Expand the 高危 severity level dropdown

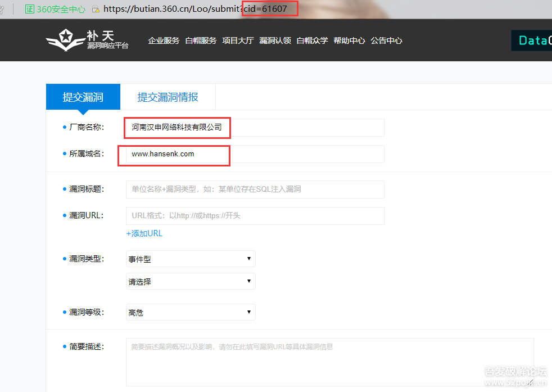pos(191,312)
